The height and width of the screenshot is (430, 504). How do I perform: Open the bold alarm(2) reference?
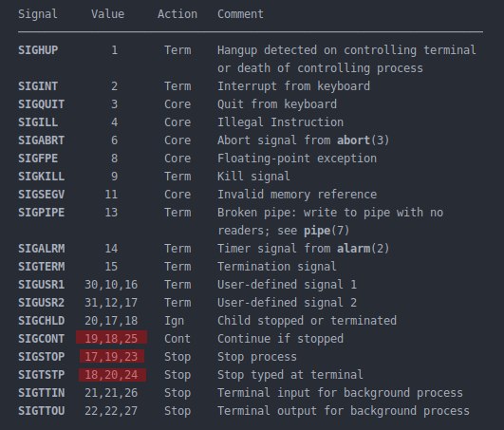(363, 249)
